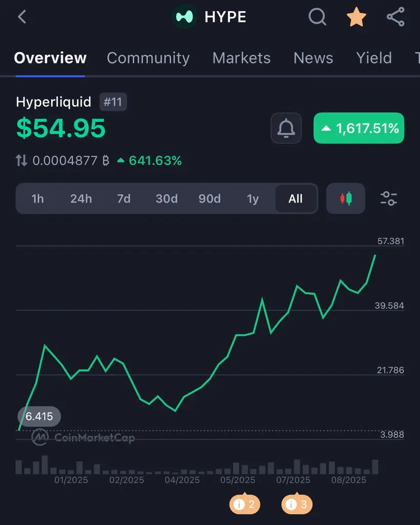Image resolution: width=420 pixels, height=525 pixels.
Task: Open the orange info marker labeled 3
Action: coord(297,504)
